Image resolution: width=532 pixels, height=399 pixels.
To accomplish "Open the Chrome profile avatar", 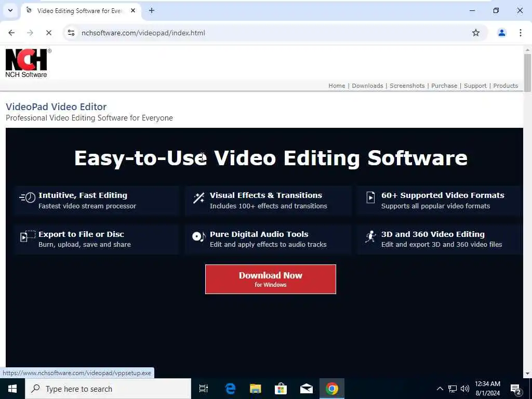I will tap(501, 33).
